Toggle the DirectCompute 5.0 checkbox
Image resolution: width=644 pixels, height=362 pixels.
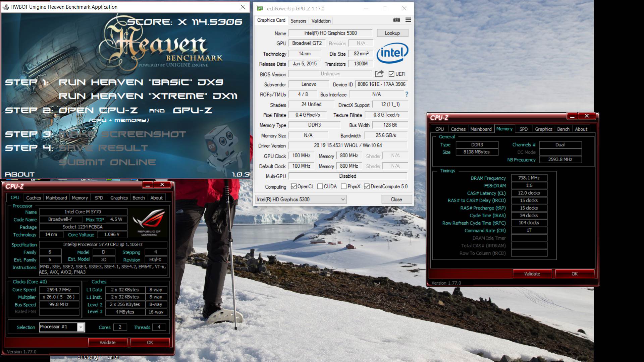pos(367,186)
